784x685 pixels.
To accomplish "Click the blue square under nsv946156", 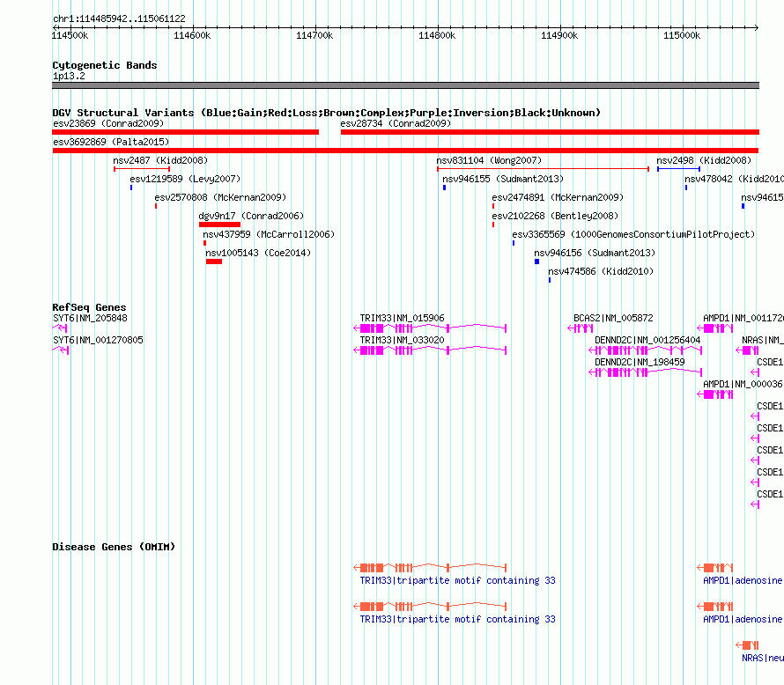I will coord(537,261).
